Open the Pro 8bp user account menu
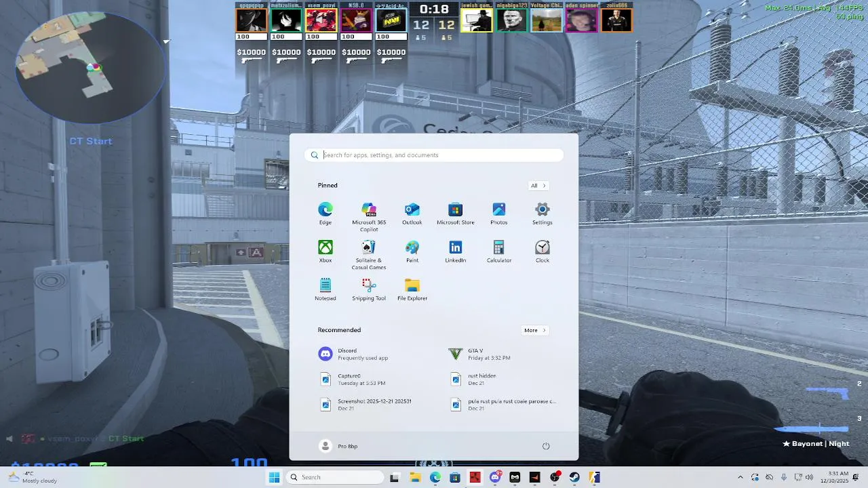This screenshot has height=488, width=868. pyautogui.click(x=338, y=446)
